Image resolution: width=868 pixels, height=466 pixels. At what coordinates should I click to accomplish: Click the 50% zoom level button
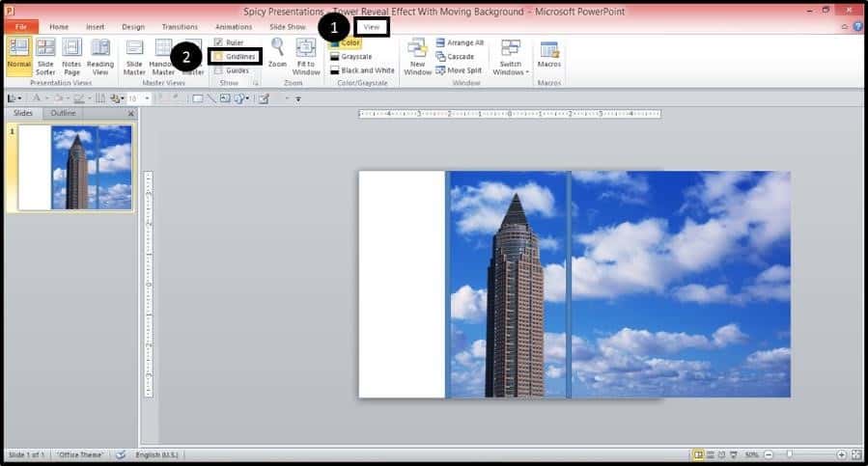[x=751, y=454]
